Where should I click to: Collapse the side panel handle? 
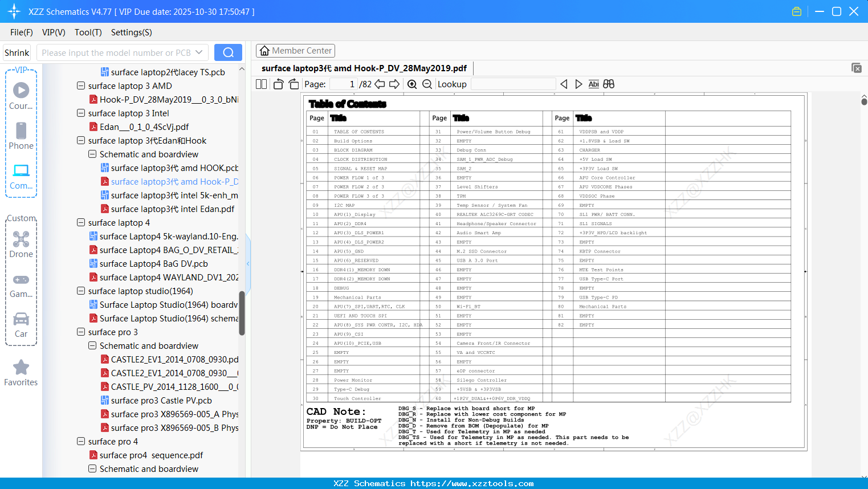tap(248, 263)
